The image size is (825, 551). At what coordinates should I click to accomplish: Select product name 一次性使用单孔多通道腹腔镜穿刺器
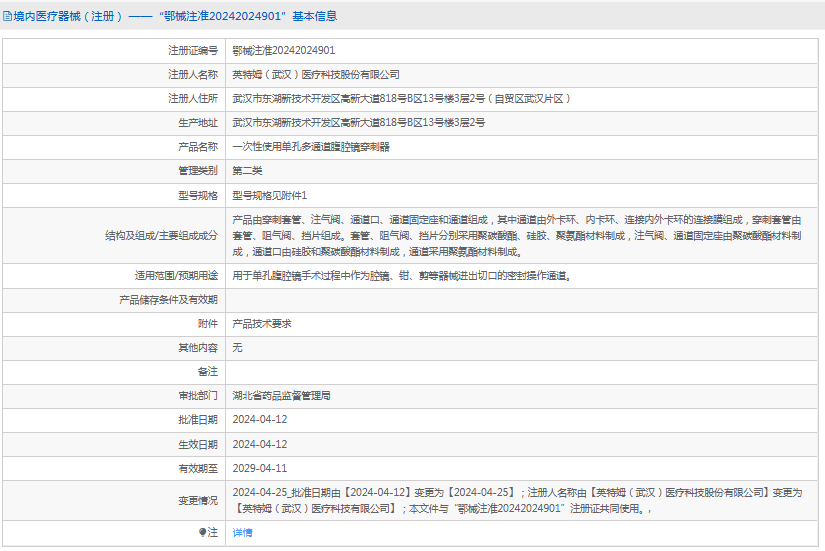[x=311, y=147]
